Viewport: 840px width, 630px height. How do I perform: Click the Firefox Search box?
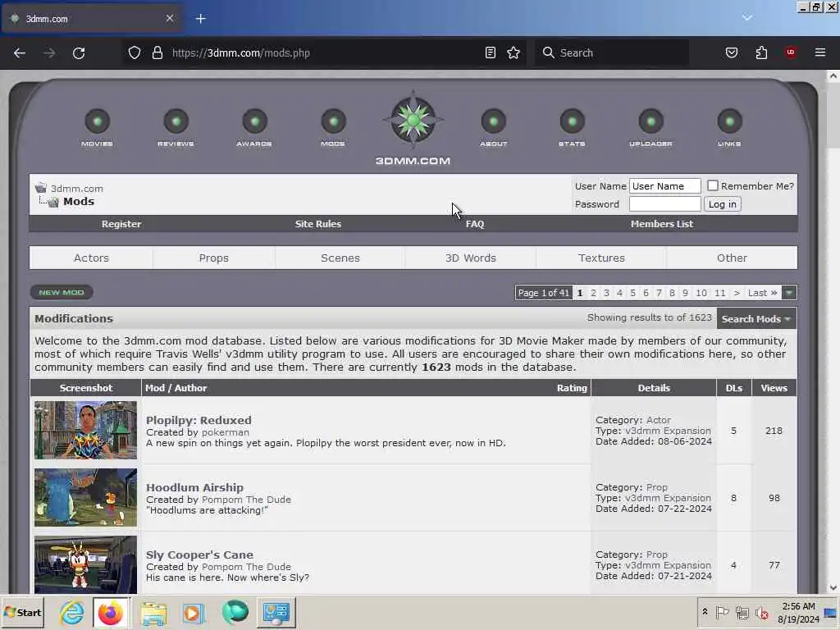(612, 52)
